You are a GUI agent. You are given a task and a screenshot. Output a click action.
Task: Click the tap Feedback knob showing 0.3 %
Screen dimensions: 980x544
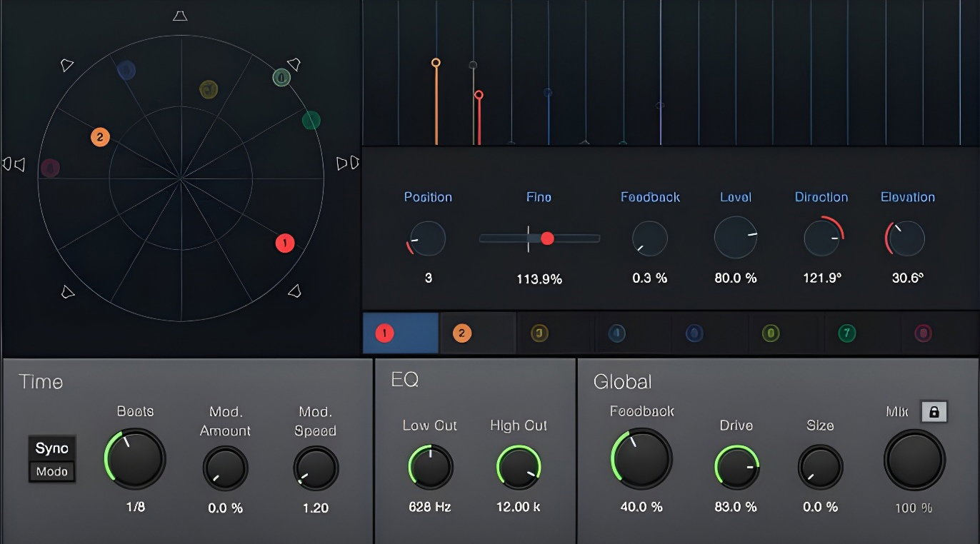click(x=650, y=238)
